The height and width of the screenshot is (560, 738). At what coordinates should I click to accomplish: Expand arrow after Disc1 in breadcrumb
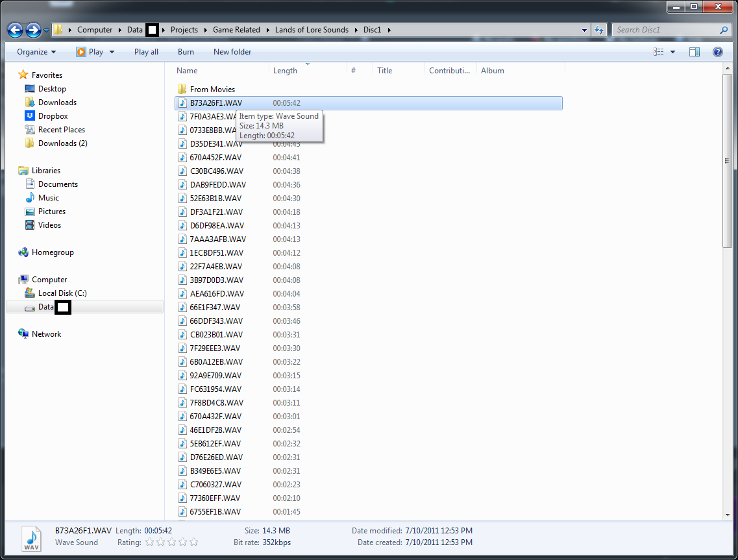click(389, 30)
